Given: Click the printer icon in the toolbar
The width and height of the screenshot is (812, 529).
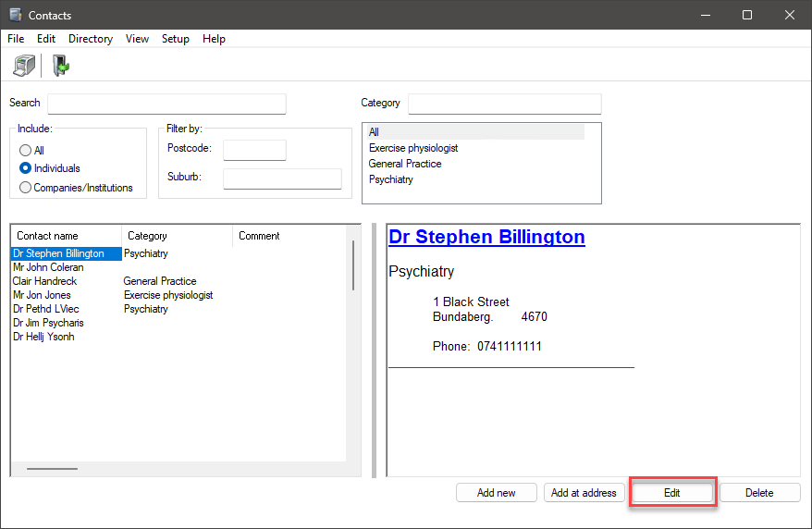Looking at the screenshot, I should [x=23, y=65].
